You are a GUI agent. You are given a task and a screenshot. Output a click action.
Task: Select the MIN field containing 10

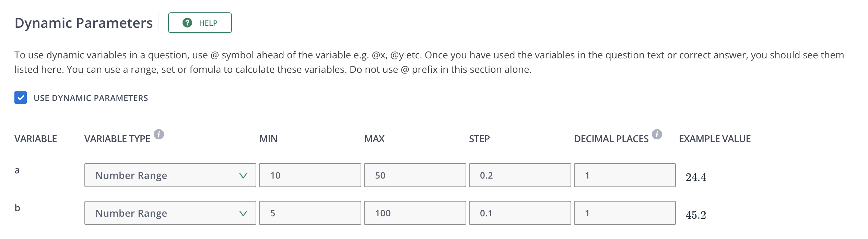(310, 175)
